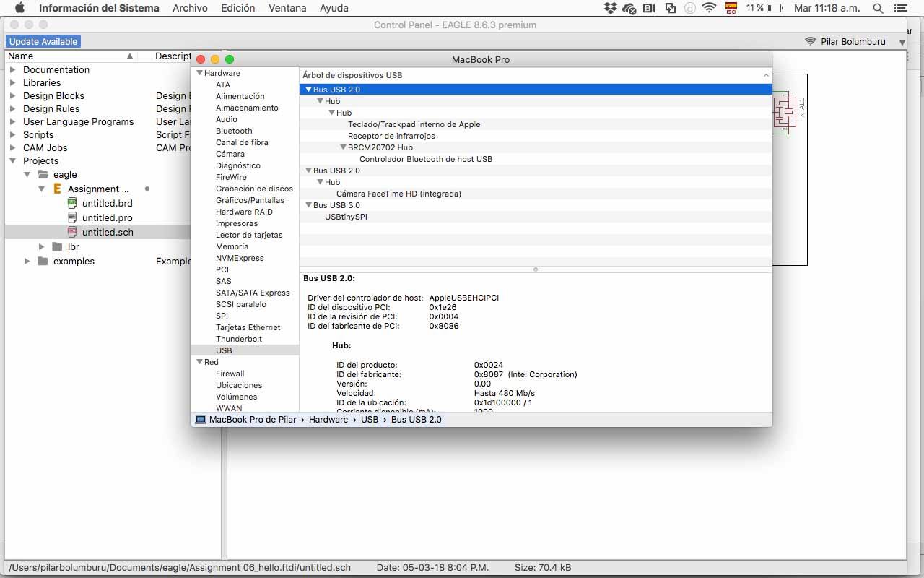Open Información del Sistema app menu
This screenshot has width=924, height=578.
point(99,8)
